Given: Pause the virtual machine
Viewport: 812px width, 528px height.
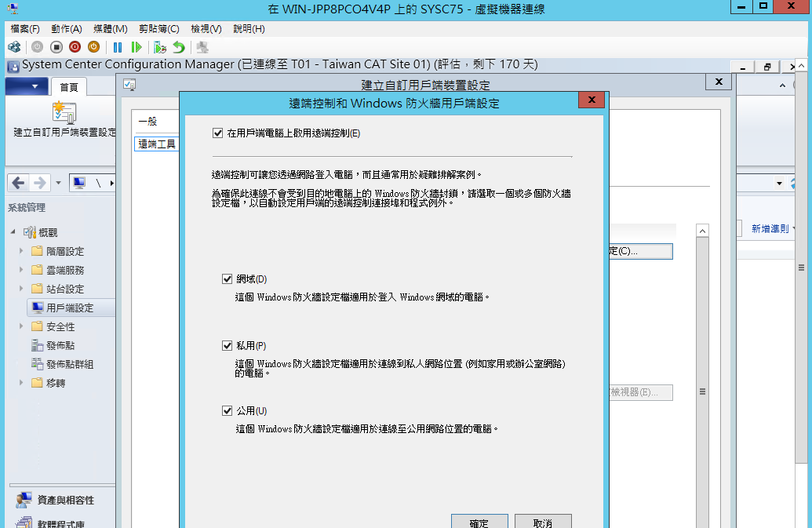Looking at the screenshot, I should tap(118, 47).
